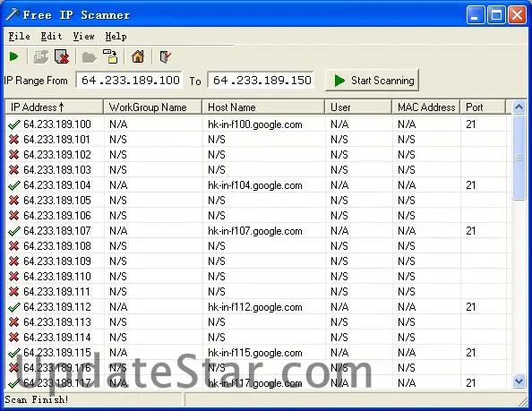The image size is (532, 411).
Task: Click Scan Finish! status bar text
Action: (37, 399)
